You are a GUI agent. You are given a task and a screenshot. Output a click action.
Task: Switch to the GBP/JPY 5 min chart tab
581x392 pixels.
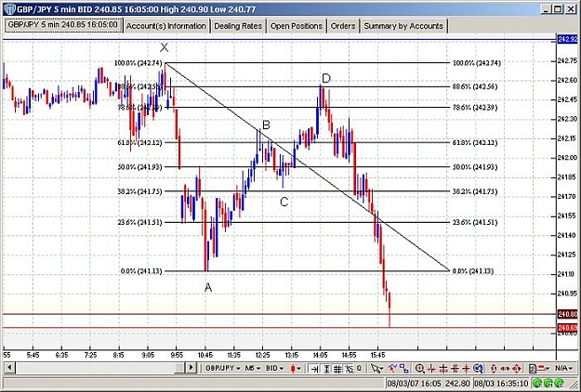click(x=62, y=25)
